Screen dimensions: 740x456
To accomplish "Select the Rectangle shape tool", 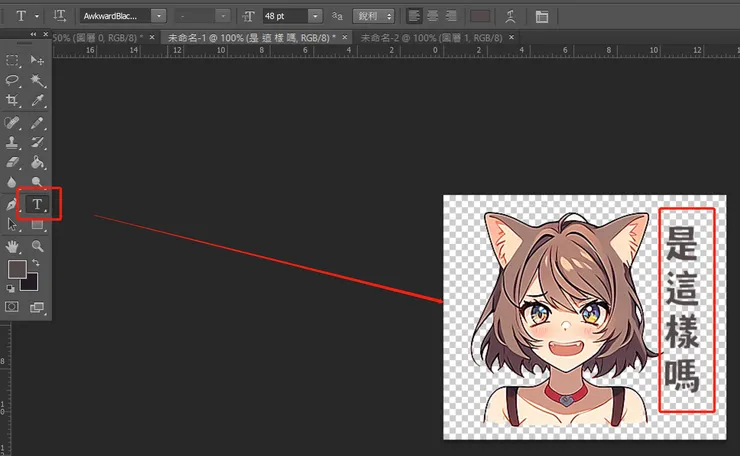I will click(x=37, y=225).
